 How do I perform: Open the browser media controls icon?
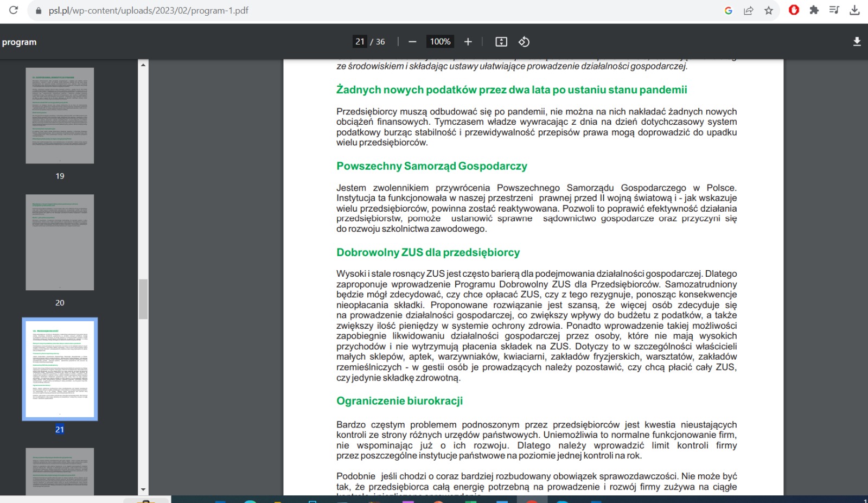834,10
